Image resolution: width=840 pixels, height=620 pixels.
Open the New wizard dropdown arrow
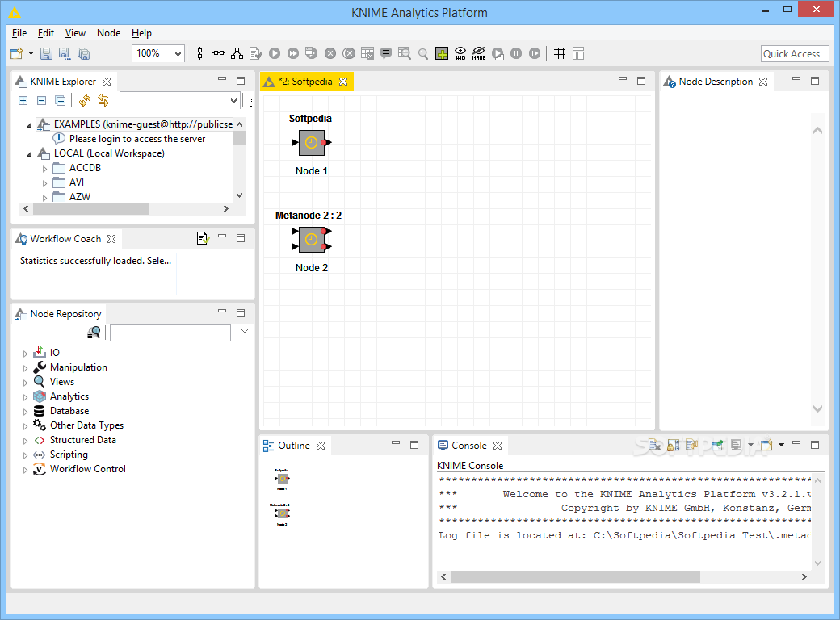pyautogui.click(x=31, y=53)
